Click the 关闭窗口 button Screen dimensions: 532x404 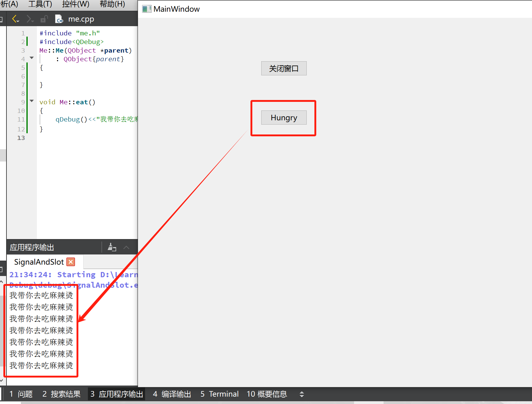(284, 68)
